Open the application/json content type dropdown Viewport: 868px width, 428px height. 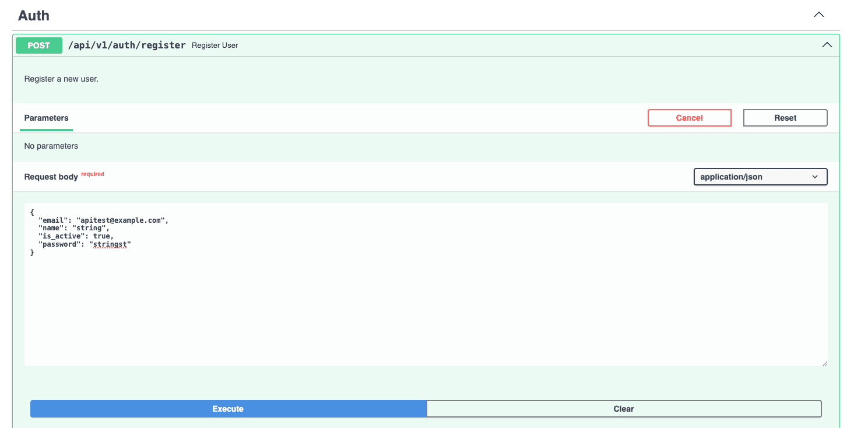[760, 177]
